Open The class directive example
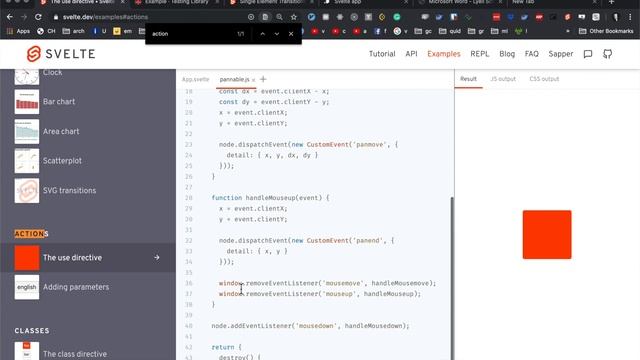 click(88, 352)
